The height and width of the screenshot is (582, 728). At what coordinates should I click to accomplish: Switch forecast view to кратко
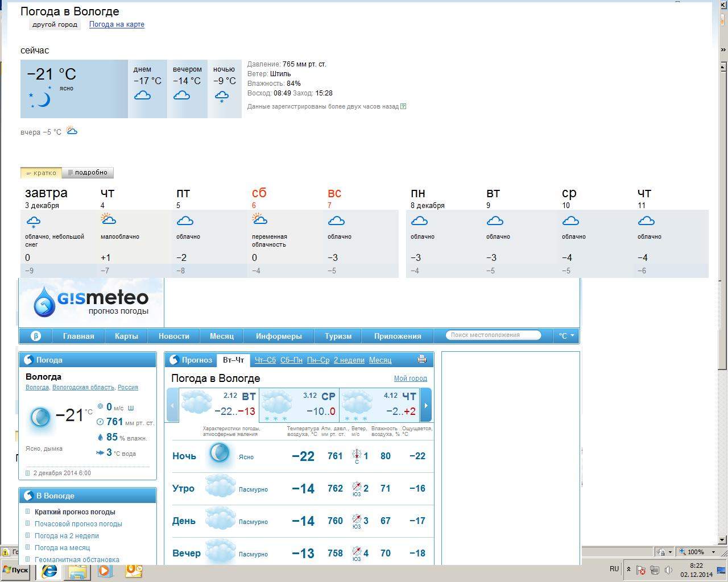coord(41,173)
